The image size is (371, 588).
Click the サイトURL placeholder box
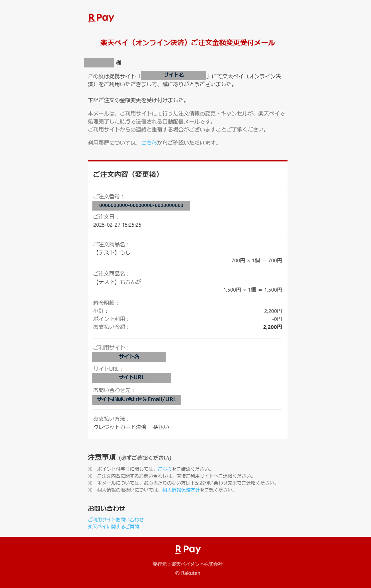(x=131, y=377)
